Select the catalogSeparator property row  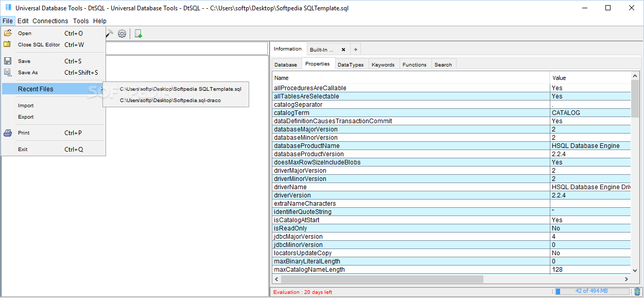pos(451,105)
